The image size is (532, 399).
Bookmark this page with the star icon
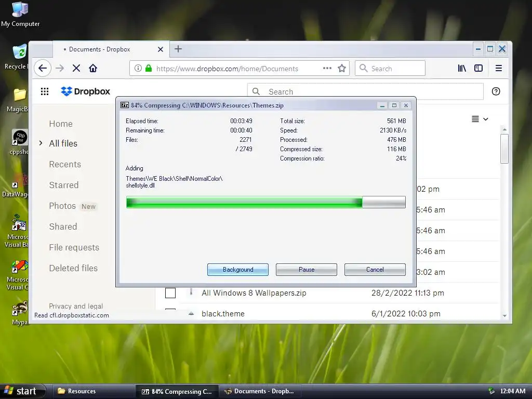[x=342, y=68]
